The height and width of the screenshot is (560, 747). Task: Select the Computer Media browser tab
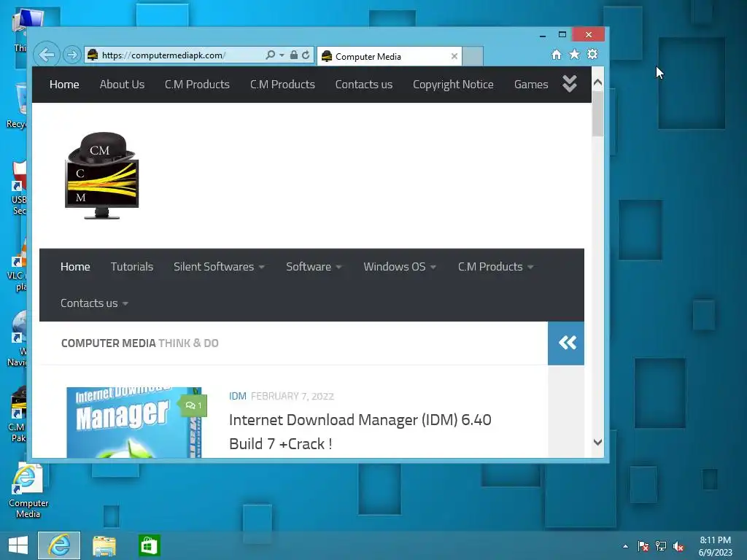pos(390,56)
